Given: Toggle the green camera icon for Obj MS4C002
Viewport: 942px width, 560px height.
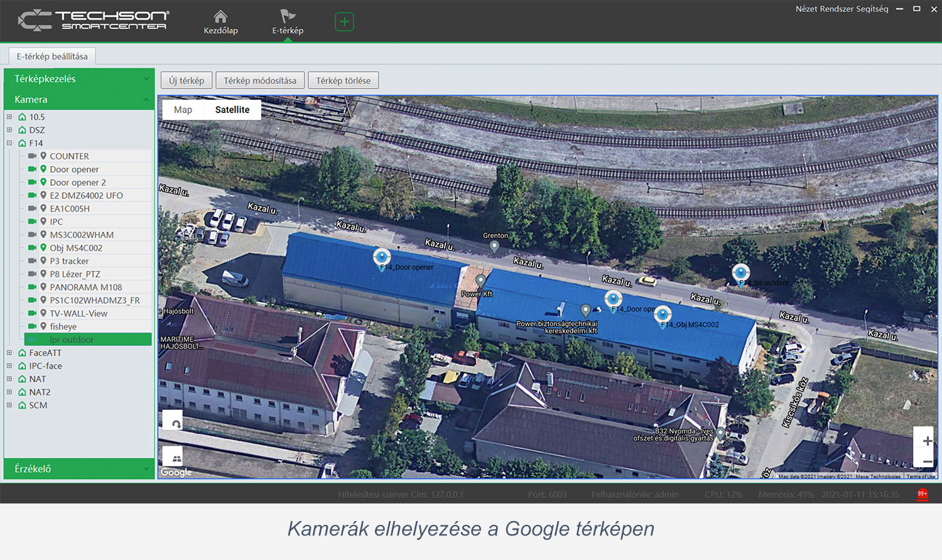Looking at the screenshot, I should [x=32, y=247].
